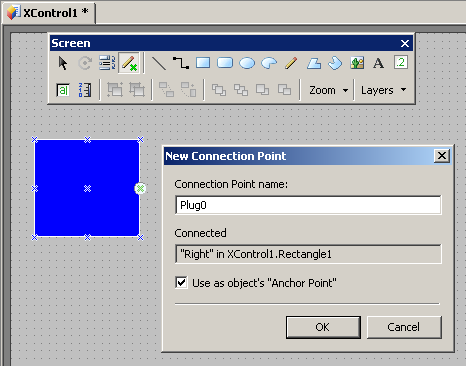
Task: Select the cactus picture image tool
Action: point(357,63)
